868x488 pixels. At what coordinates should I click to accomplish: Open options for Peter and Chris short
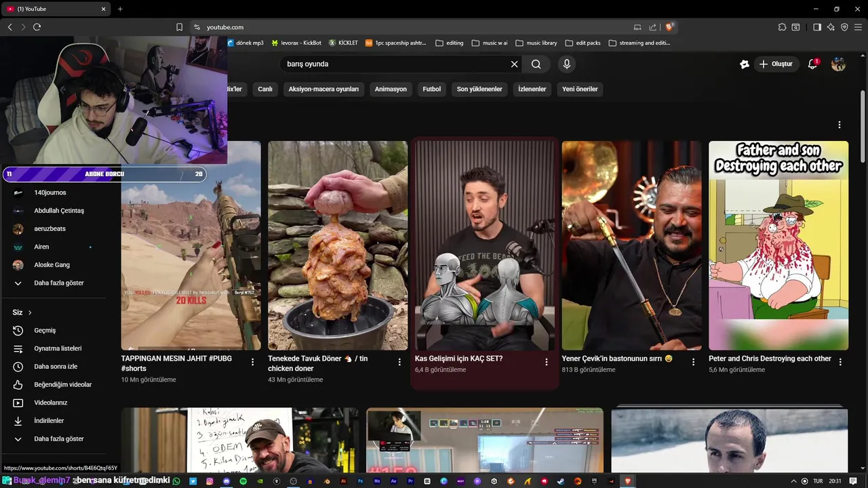coord(840,362)
